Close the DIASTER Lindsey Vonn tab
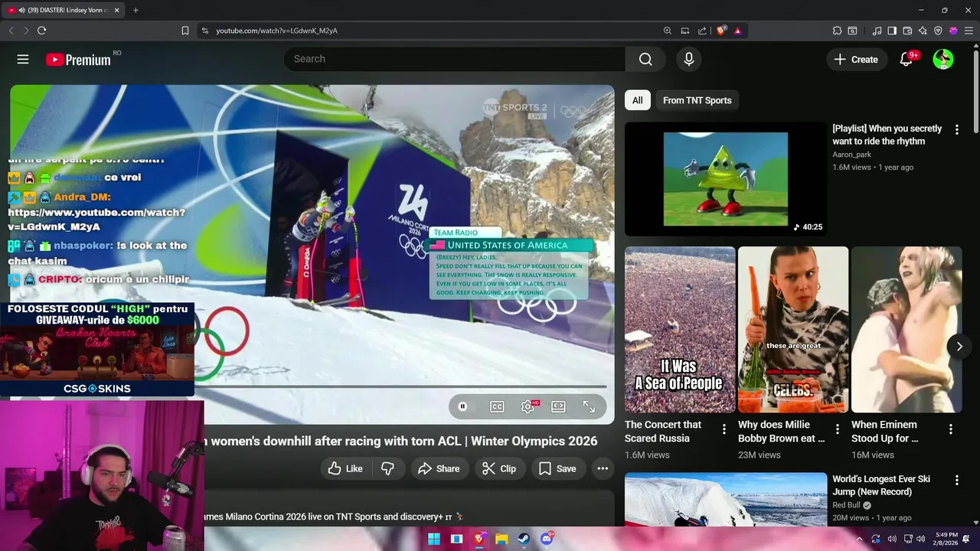This screenshot has height=551, width=980. (x=117, y=10)
